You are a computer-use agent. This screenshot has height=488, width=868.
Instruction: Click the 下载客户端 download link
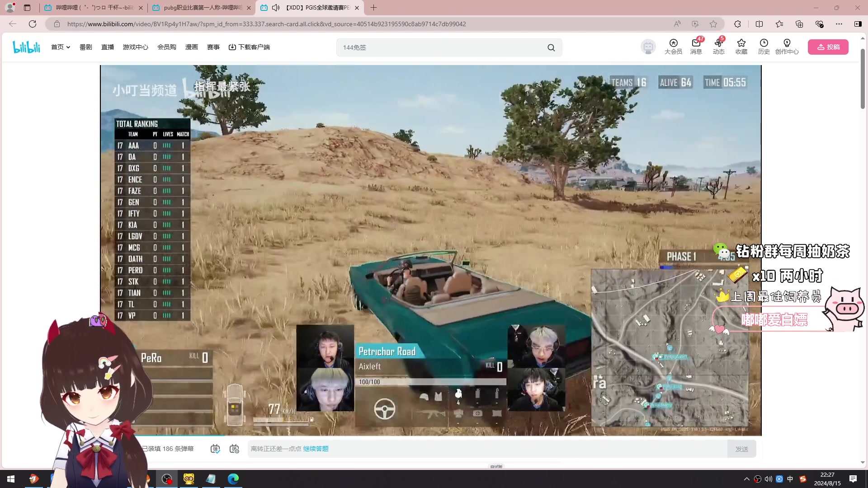[x=249, y=47]
